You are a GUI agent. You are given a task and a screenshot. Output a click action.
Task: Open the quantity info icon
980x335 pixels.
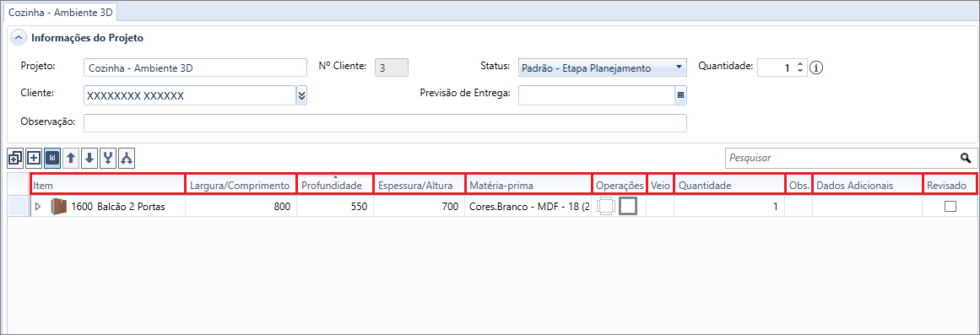(816, 68)
